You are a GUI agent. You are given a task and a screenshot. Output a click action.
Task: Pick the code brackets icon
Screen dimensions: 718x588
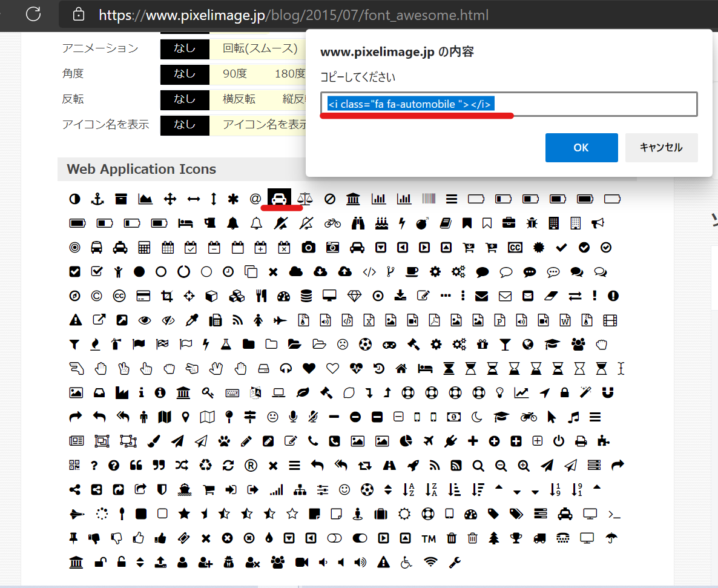pos(369,272)
